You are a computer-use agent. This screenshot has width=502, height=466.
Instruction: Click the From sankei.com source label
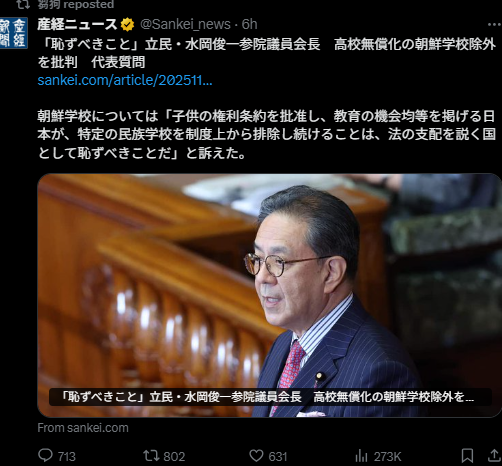point(83,428)
